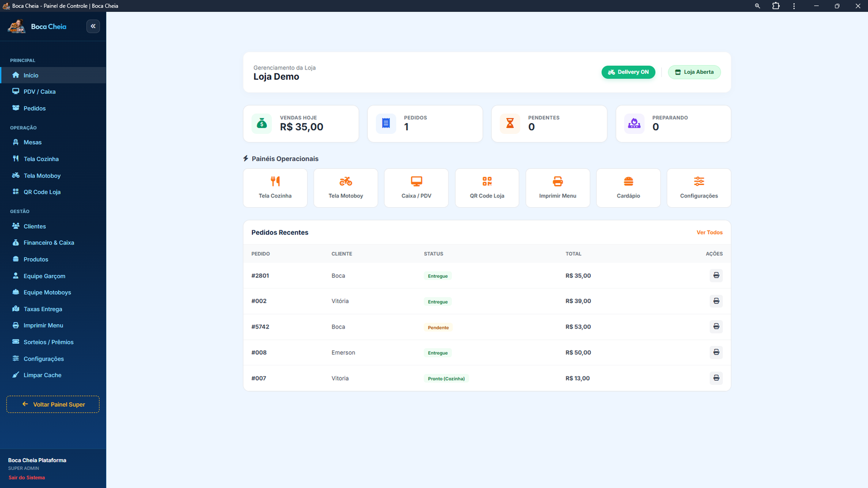Open Sorteios / Prêmios in the sidebar
The image size is (868, 488).
click(53, 342)
